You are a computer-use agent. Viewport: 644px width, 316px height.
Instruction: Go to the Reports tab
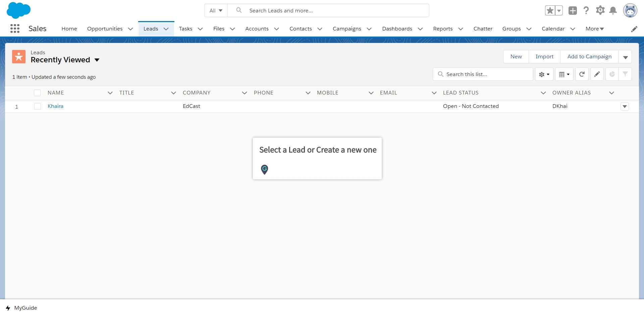[443, 29]
